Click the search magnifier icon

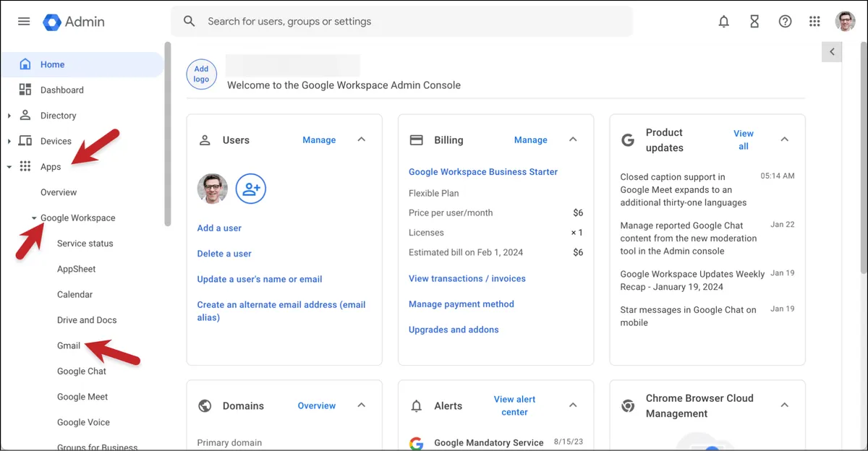point(190,22)
